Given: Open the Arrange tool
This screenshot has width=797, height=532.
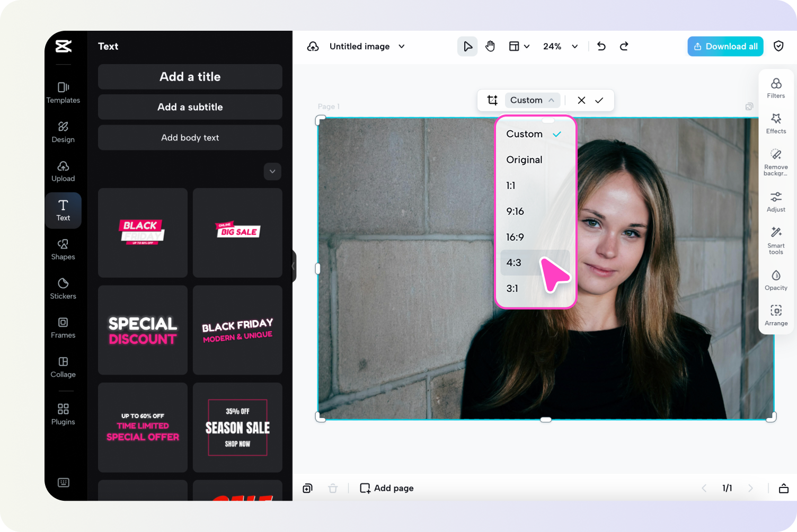Looking at the screenshot, I should [776, 316].
